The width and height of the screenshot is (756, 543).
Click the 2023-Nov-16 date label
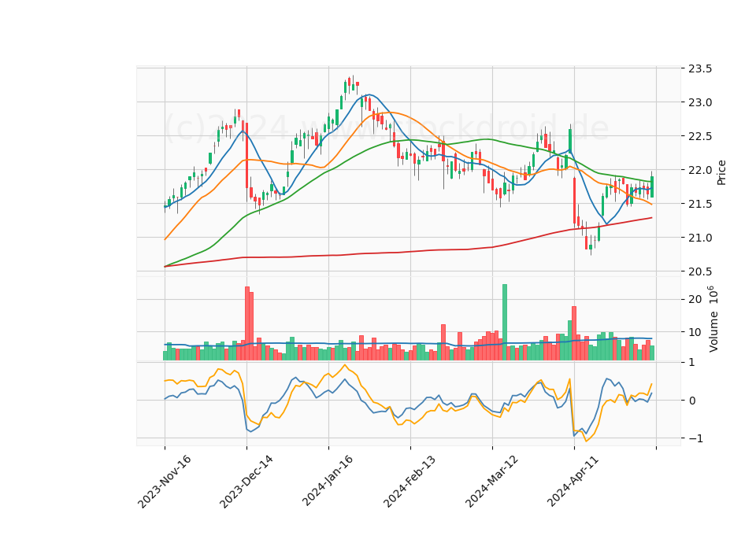pos(165,482)
